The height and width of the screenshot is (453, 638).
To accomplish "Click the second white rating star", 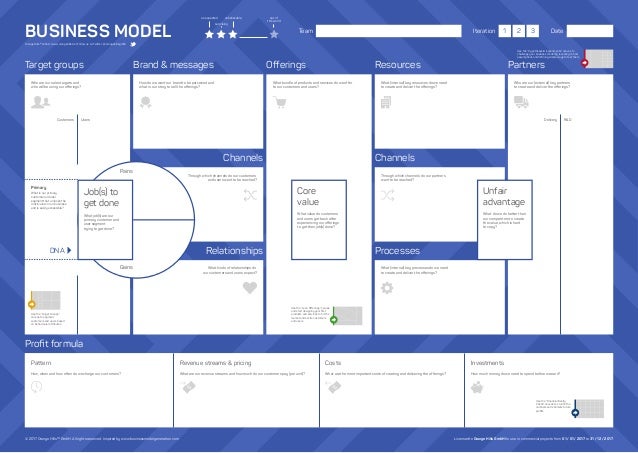I will coord(221,34).
